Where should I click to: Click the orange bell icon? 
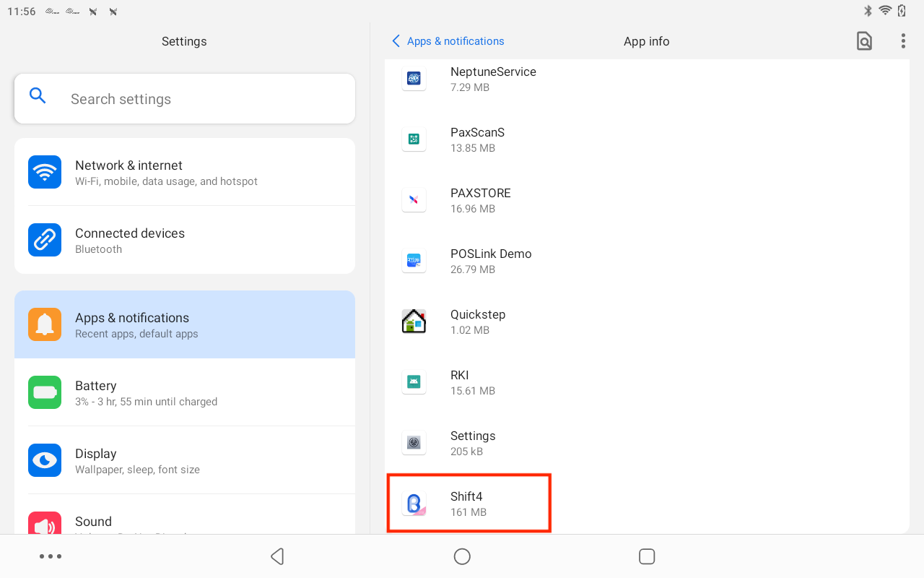(x=45, y=324)
